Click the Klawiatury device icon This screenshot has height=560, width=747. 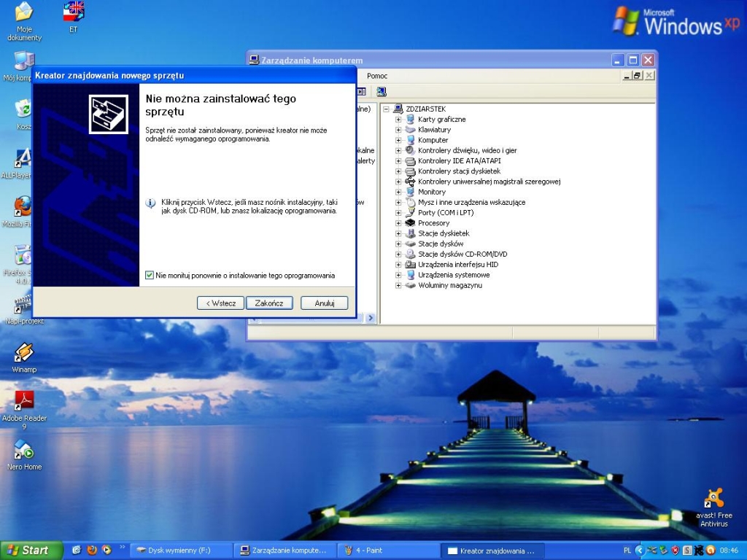pos(410,130)
